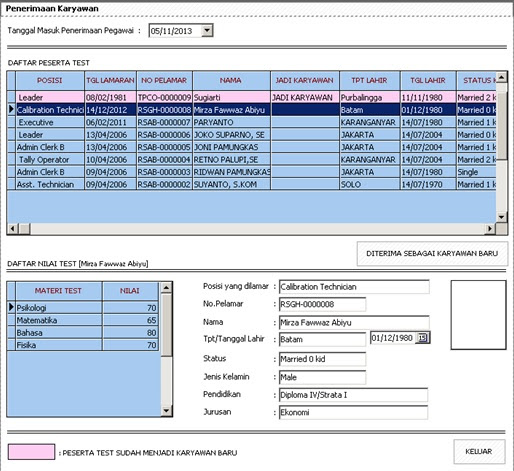Click the birthplace field showing Batam
Viewport: 514px width, 471px height.
tap(322, 339)
